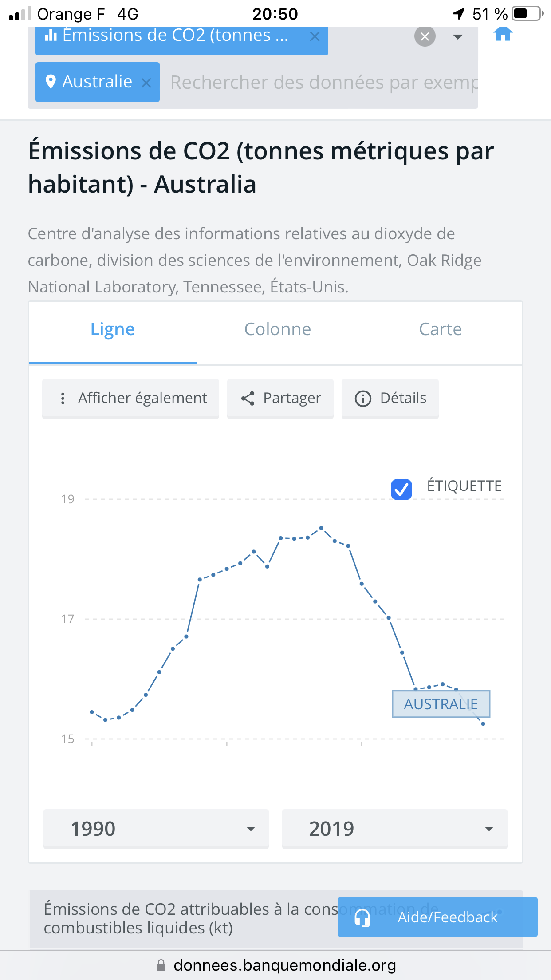The image size is (551, 980).
Task: Tap the map pin icon in Australie tag
Action: click(51, 82)
